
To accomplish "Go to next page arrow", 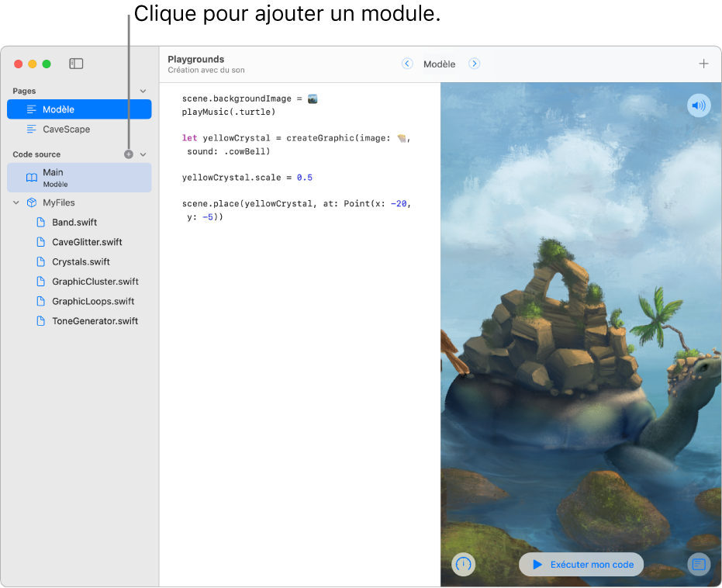I will [x=475, y=64].
